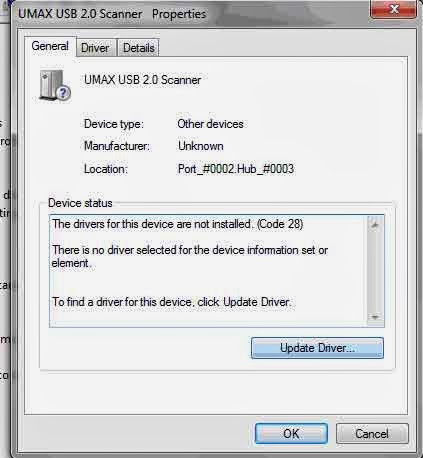Click the unknown device icon with question mark
This screenshot has width=423, height=458.
[55, 85]
